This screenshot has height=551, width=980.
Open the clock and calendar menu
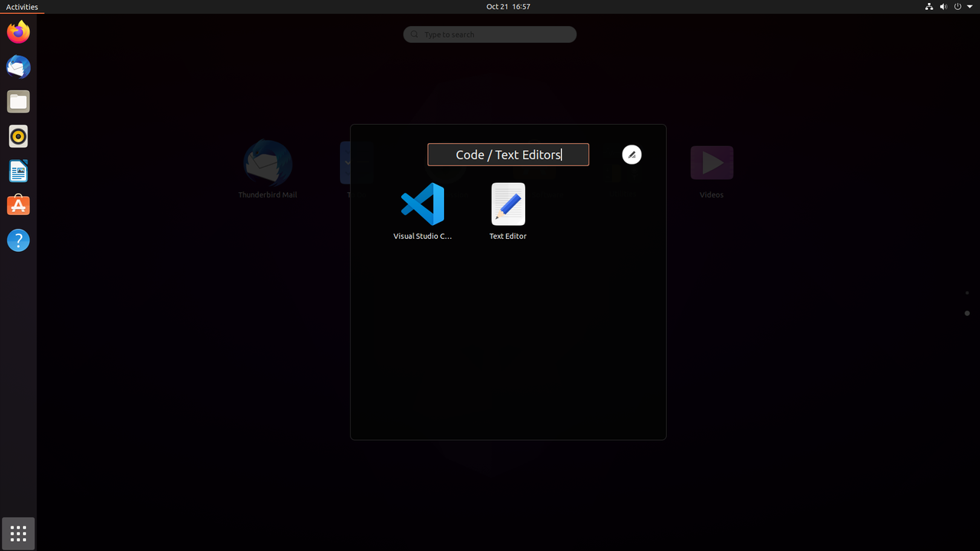click(x=508, y=6)
